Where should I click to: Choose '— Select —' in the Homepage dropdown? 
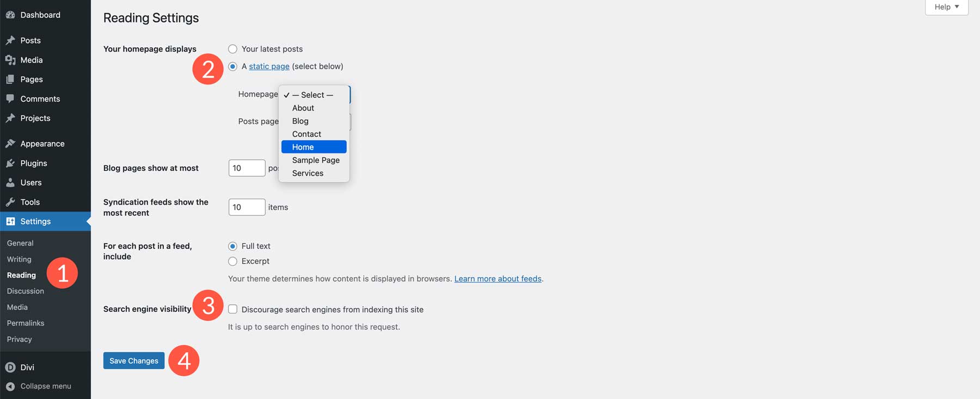(314, 95)
